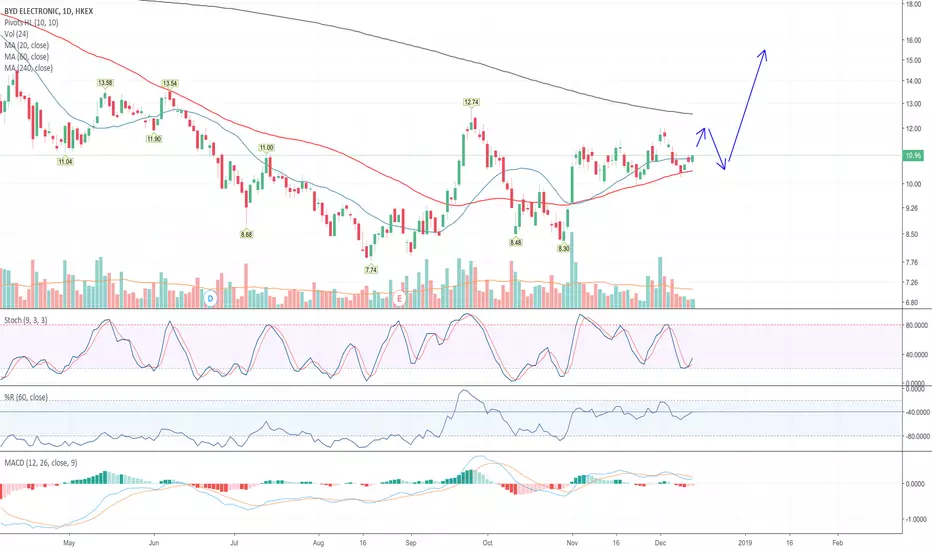
Task: Click the 16.00 price scale value
Action: coord(913,40)
